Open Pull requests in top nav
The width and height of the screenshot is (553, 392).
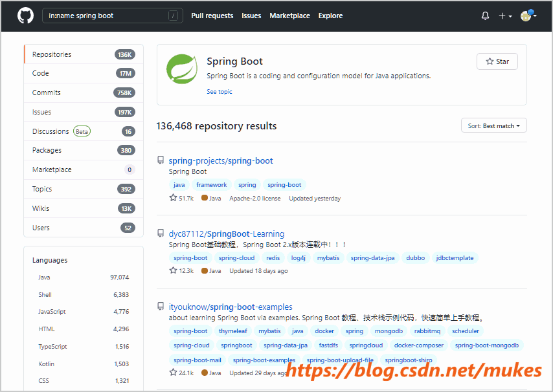click(212, 16)
